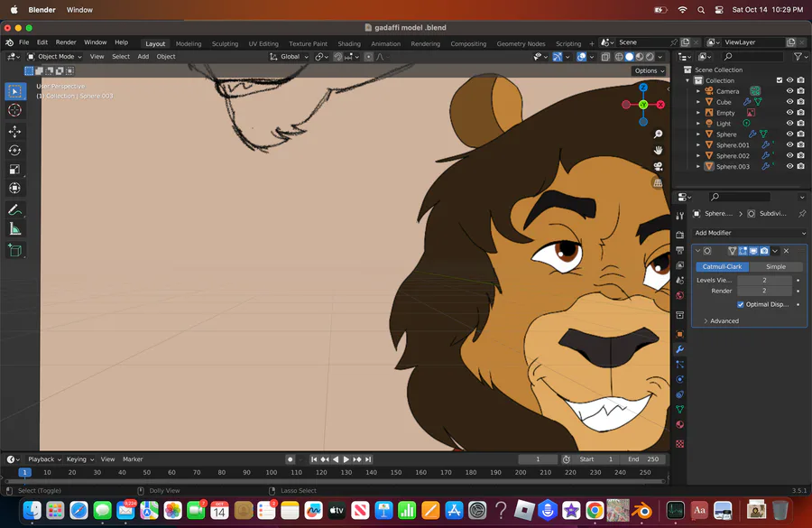Launch Blender from the dock
The image size is (812, 528).
coord(642,511)
